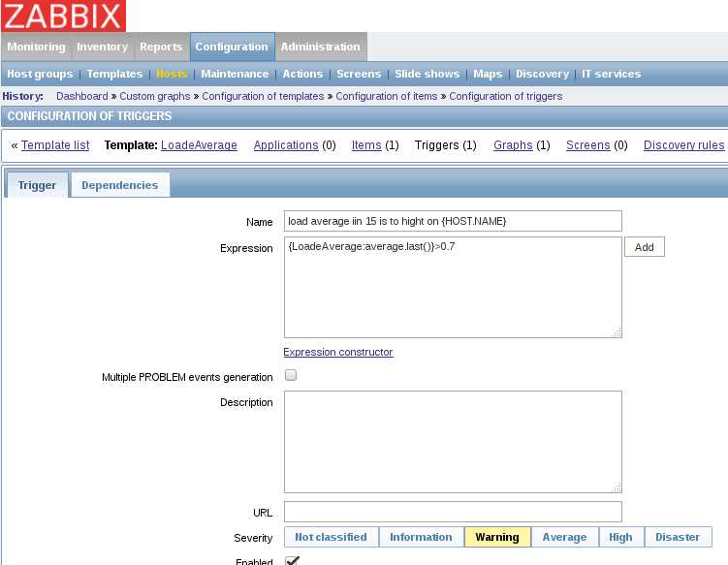The width and height of the screenshot is (728, 565).
Task: Set severity to Not classified
Action: [331, 537]
